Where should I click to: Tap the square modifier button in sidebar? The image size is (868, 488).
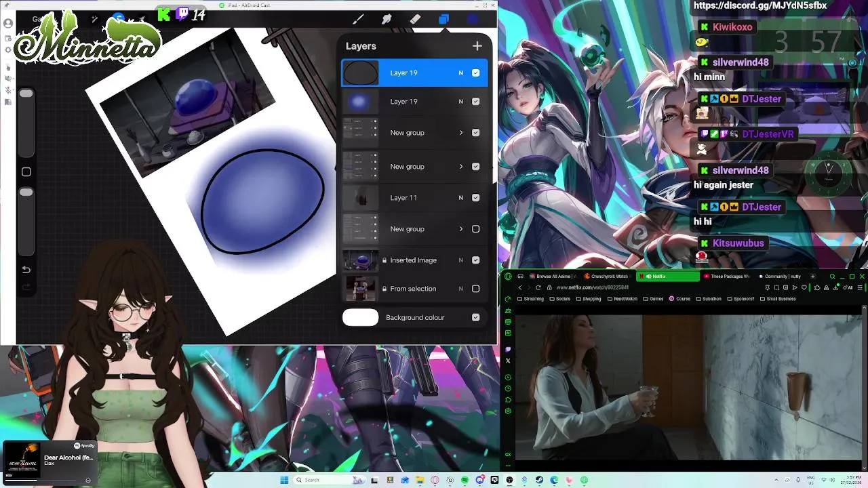[26, 172]
